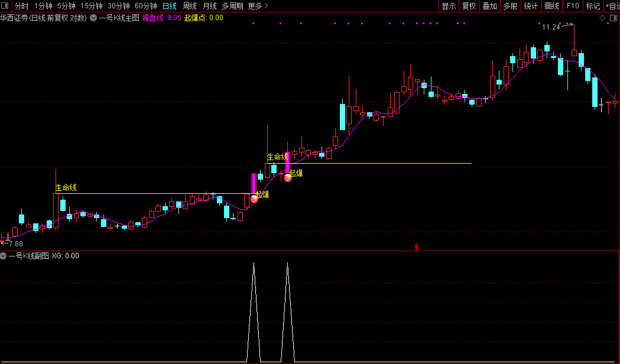Click the 华西证券 chart title
Viewport: 620px width, 364px height.
44,18
